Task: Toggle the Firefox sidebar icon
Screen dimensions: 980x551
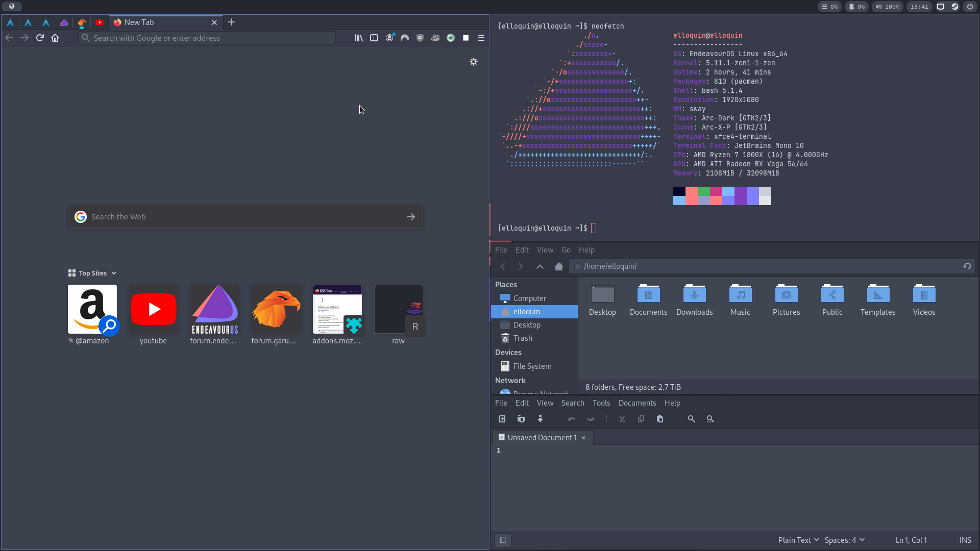Action: [x=374, y=38]
